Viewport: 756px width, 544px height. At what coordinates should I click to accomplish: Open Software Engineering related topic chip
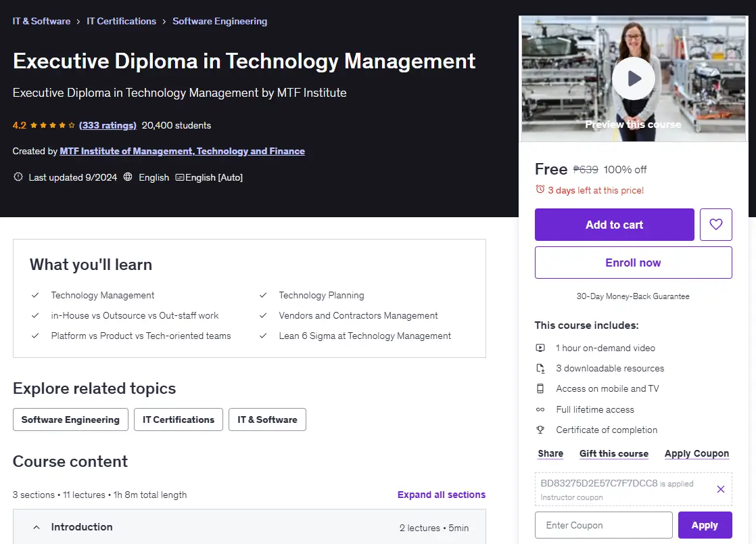(70, 420)
